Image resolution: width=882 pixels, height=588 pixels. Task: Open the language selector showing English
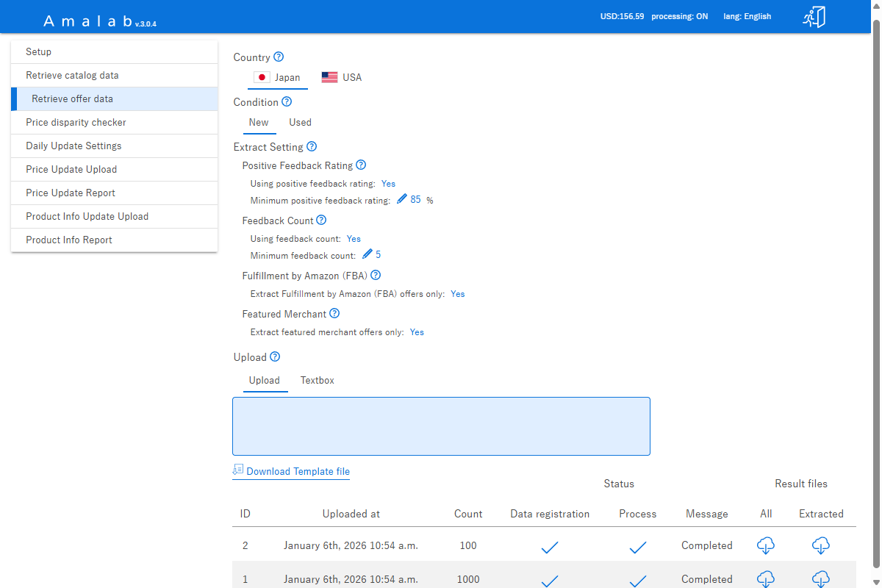747,16
